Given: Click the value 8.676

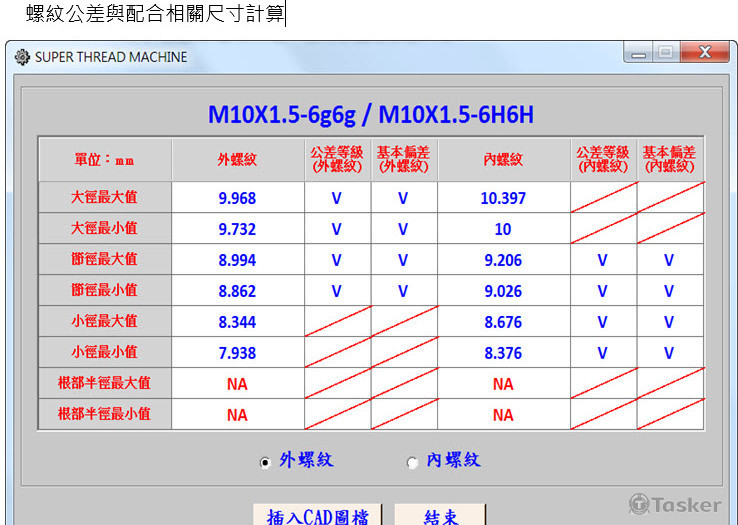Looking at the screenshot, I should click(503, 322).
